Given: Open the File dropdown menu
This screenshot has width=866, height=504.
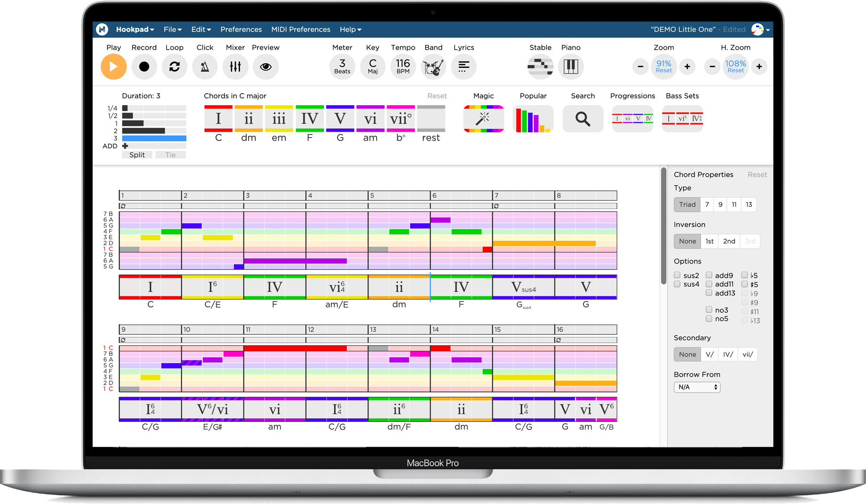Looking at the screenshot, I should (x=173, y=29).
